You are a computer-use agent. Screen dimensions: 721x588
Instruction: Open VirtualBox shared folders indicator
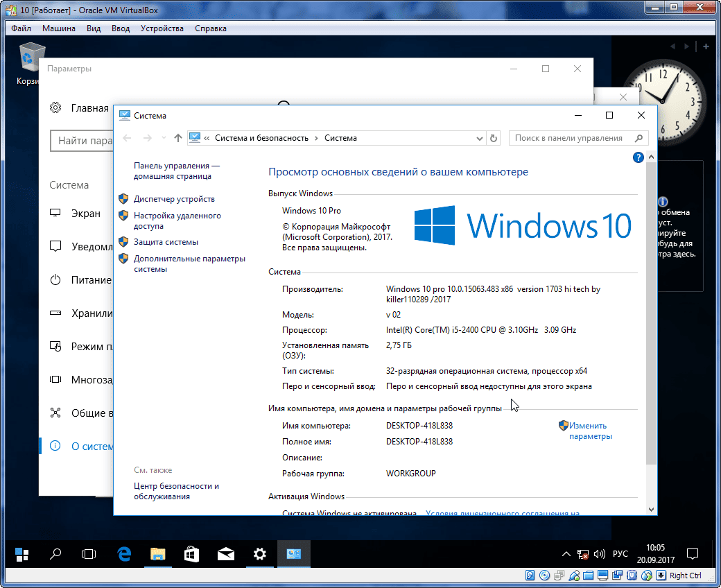coord(588,575)
